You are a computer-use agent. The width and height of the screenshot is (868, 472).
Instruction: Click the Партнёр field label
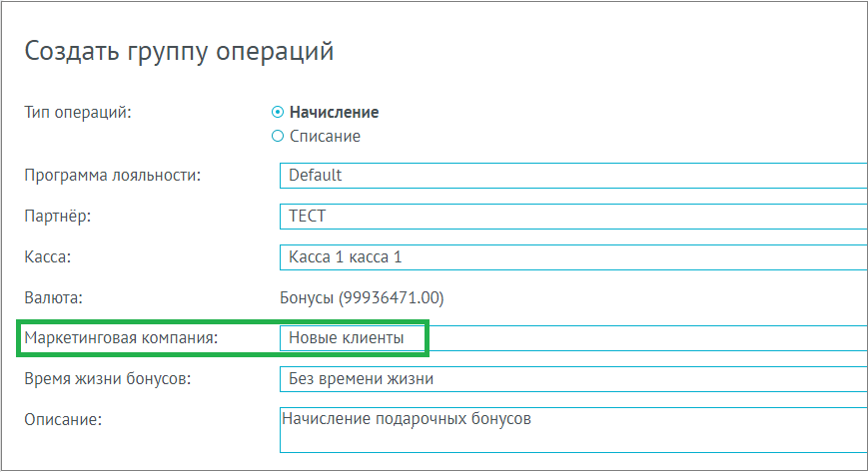tap(58, 217)
